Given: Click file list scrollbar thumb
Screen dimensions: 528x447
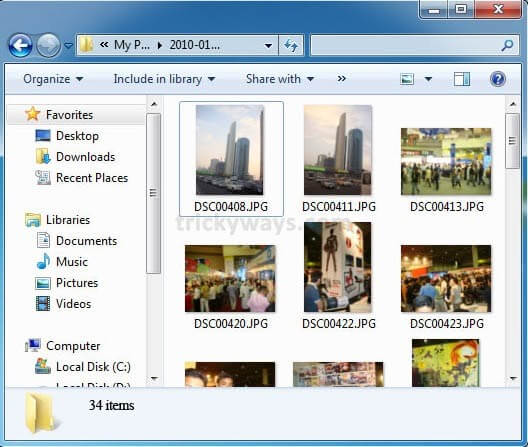Looking at the screenshot, I should click(x=513, y=141).
